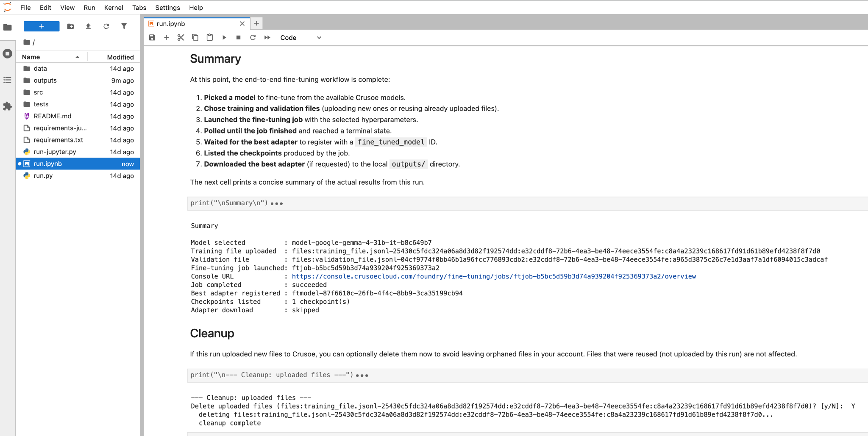Expand the collapsed Summary print cell ellipsis
The height and width of the screenshot is (436, 868).
click(x=277, y=204)
